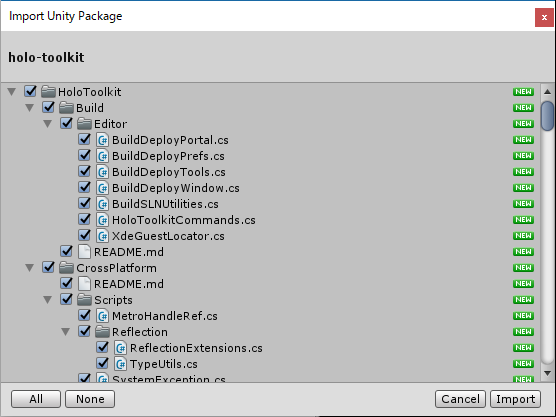This screenshot has height=417, width=556.
Task: Click the BuildDeployPortal.cs script icon
Action: point(102,140)
